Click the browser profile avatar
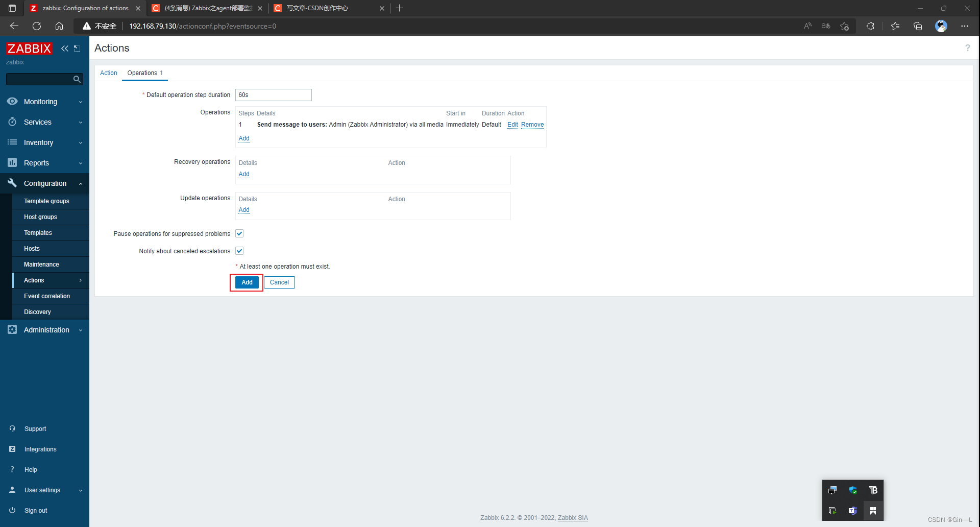 [941, 26]
